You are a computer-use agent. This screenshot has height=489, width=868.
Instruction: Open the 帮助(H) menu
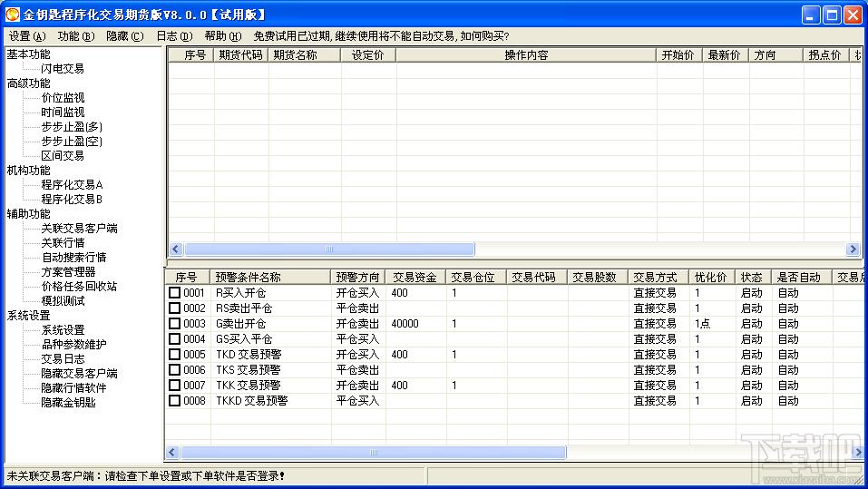coord(222,36)
